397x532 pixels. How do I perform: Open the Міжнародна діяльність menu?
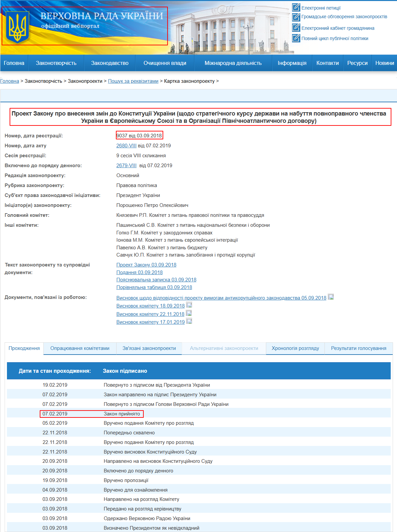(233, 63)
